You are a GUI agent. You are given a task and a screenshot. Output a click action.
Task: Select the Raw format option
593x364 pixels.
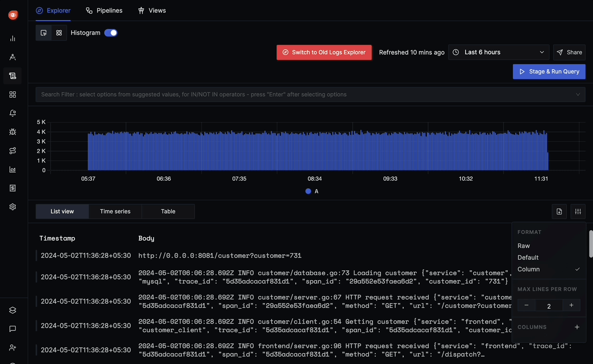(524, 246)
